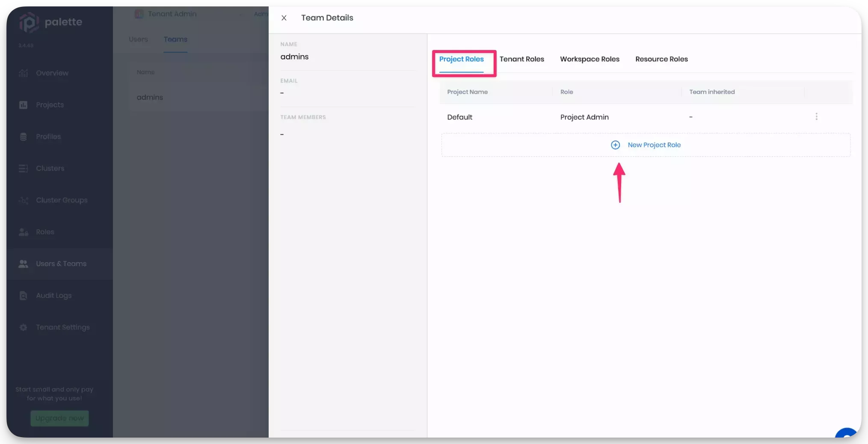Open the Overview chart icon in sidebar

[24, 73]
